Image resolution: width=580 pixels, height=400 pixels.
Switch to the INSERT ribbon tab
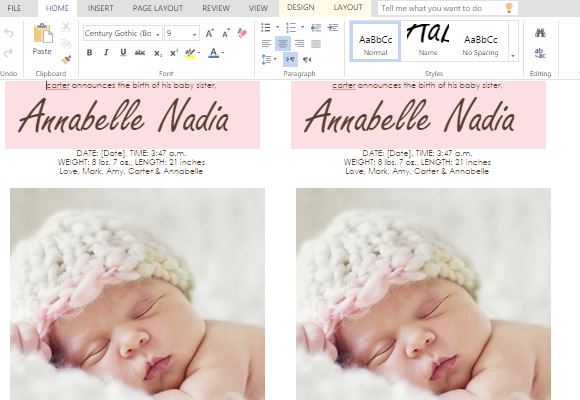click(x=101, y=8)
